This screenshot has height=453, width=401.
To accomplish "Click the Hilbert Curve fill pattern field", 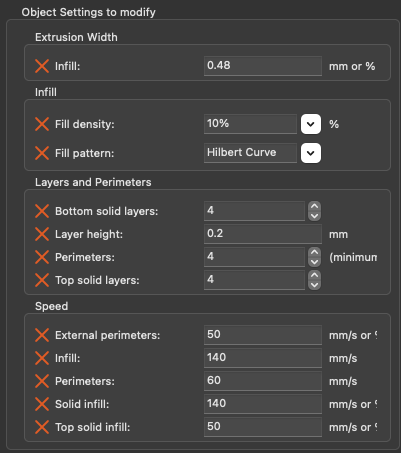I will click(x=250, y=153).
